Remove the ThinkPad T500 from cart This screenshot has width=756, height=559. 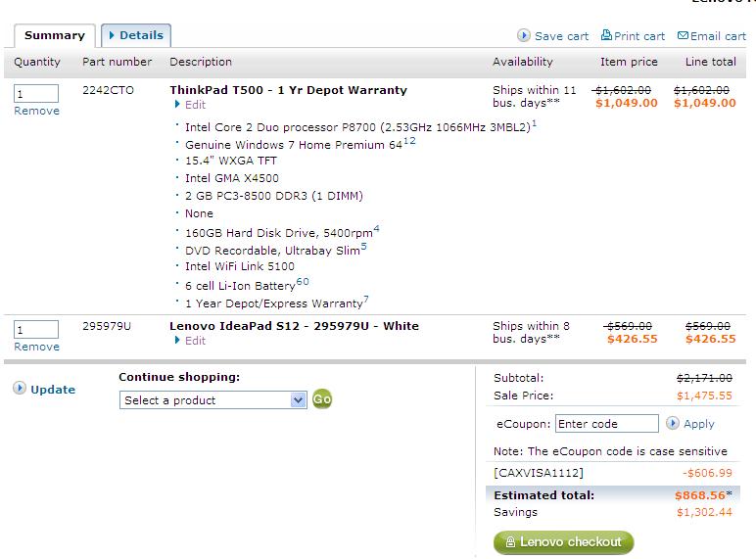[x=36, y=111]
